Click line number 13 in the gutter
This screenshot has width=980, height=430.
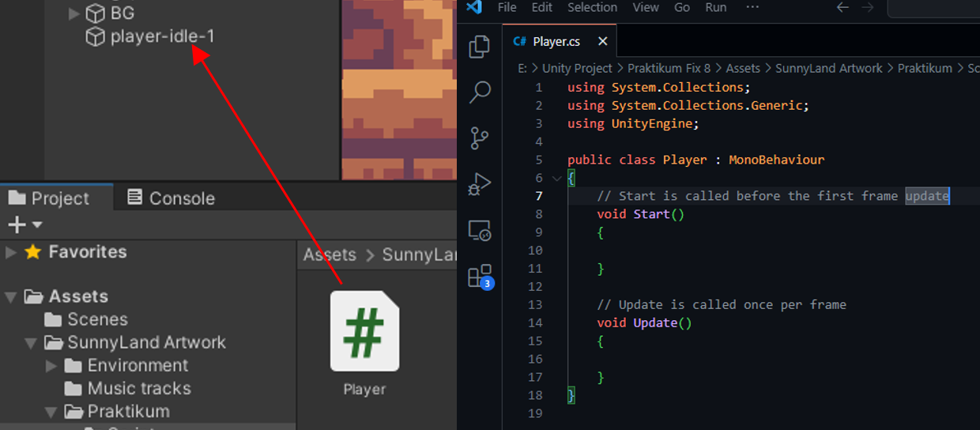point(535,304)
